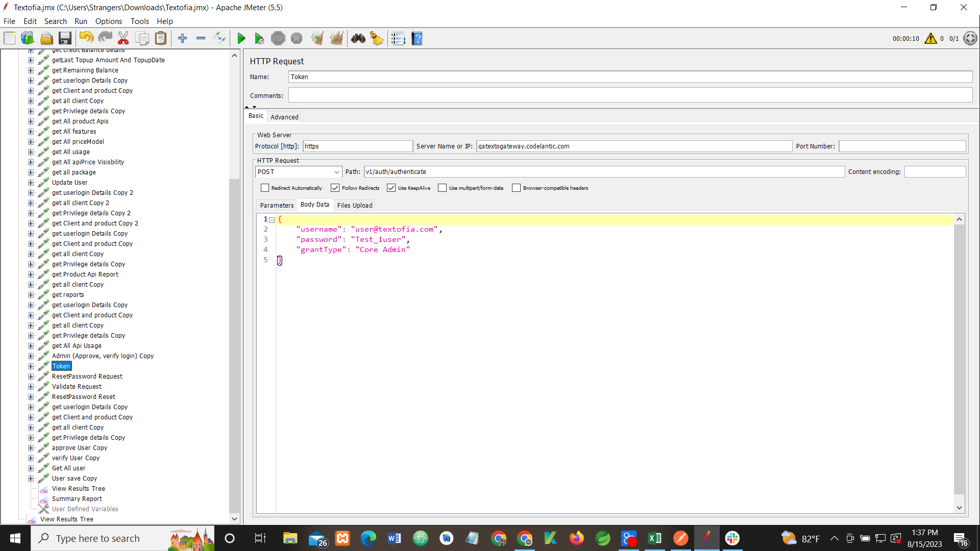Viewport: 980px width, 551px height.
Task: Click Start no pauses icon
Action: (x=259, y=38)
